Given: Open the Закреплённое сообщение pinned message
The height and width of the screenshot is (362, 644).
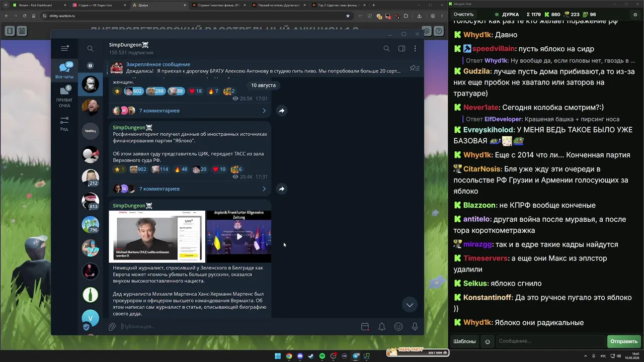Looking at the screenshot, I should pyautogui.click(x=257, y=68).
